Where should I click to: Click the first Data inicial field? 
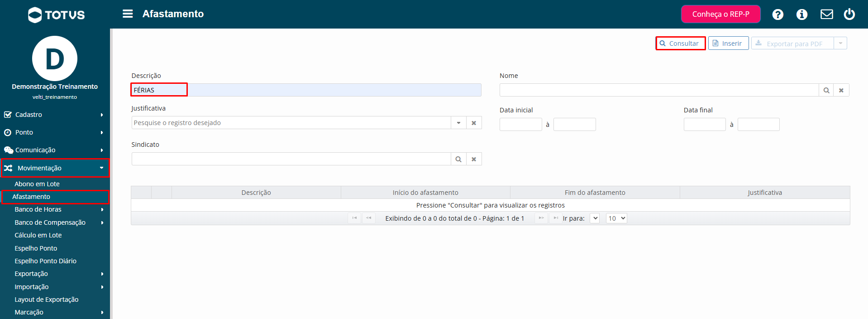point(520,125)
